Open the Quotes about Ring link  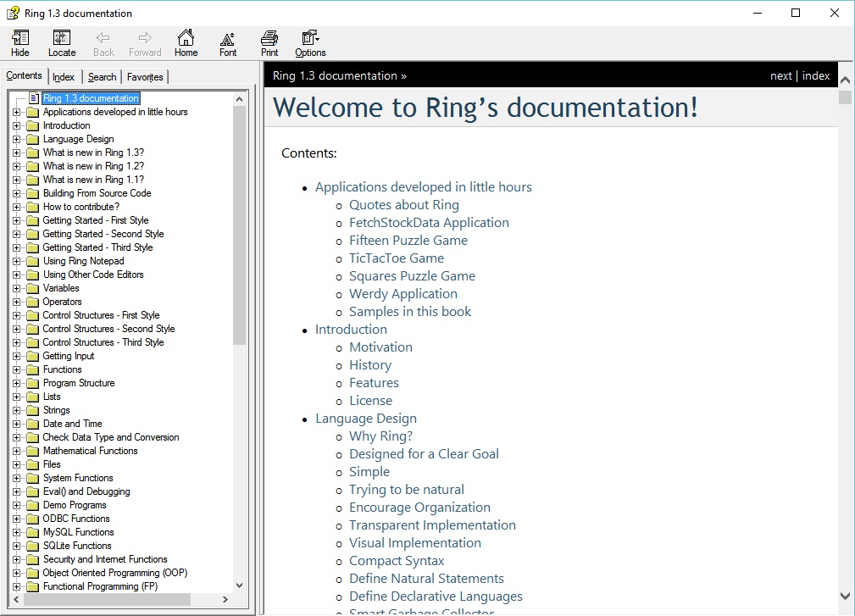click(404, 205)
